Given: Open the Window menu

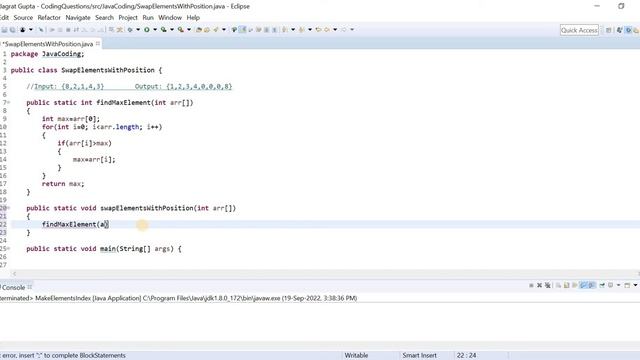Looking at the screenshot, I should pyautogui.click(x=170, y=18).
